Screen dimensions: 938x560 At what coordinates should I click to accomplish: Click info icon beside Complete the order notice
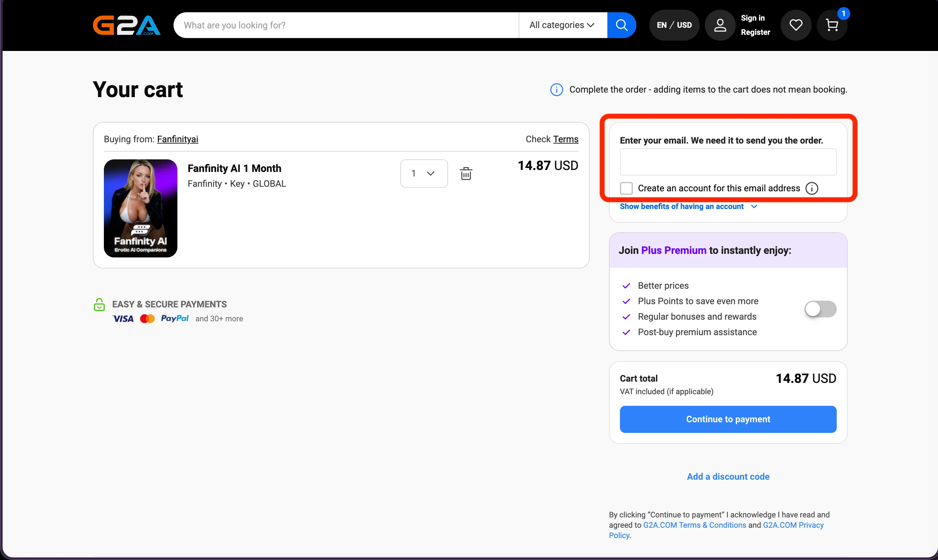tap(556, 90)
